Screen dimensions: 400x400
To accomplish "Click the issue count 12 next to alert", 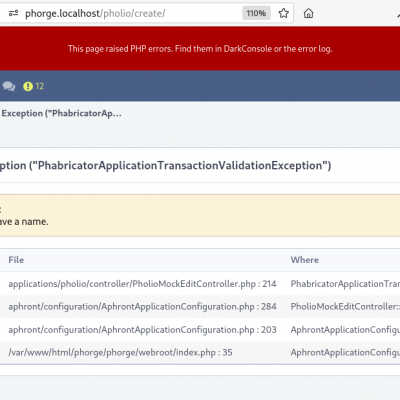I will [x=40, y=86].
